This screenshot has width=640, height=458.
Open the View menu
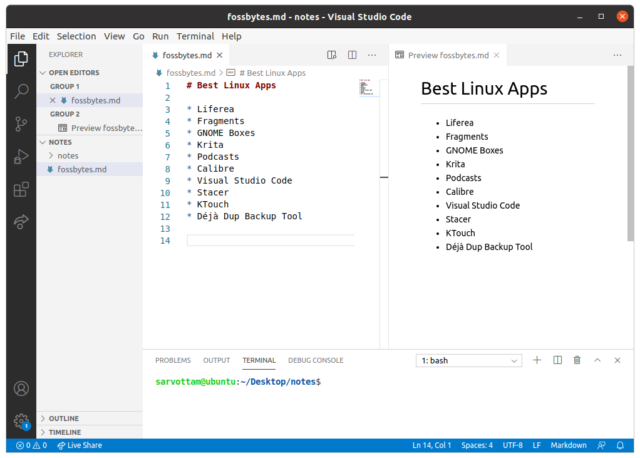click(114, 36)
